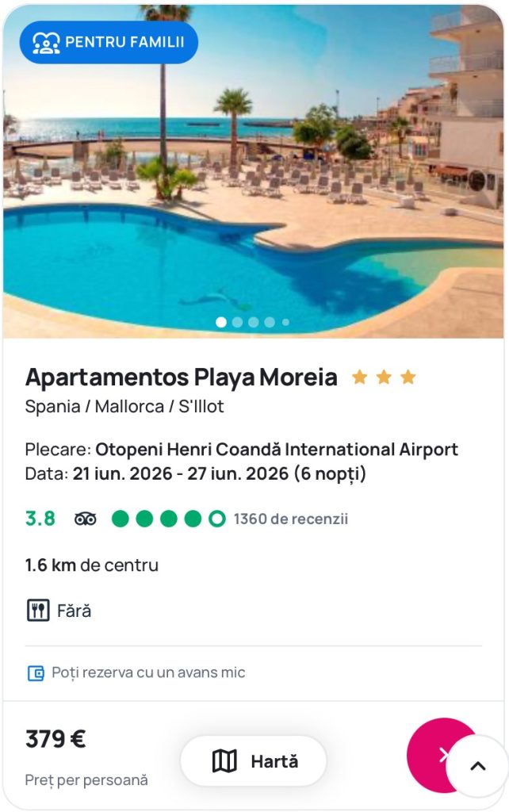Click the fork and knife meal icon
Image resolution: width=509 pixels, height=812 pixels.
pos(38,611)
